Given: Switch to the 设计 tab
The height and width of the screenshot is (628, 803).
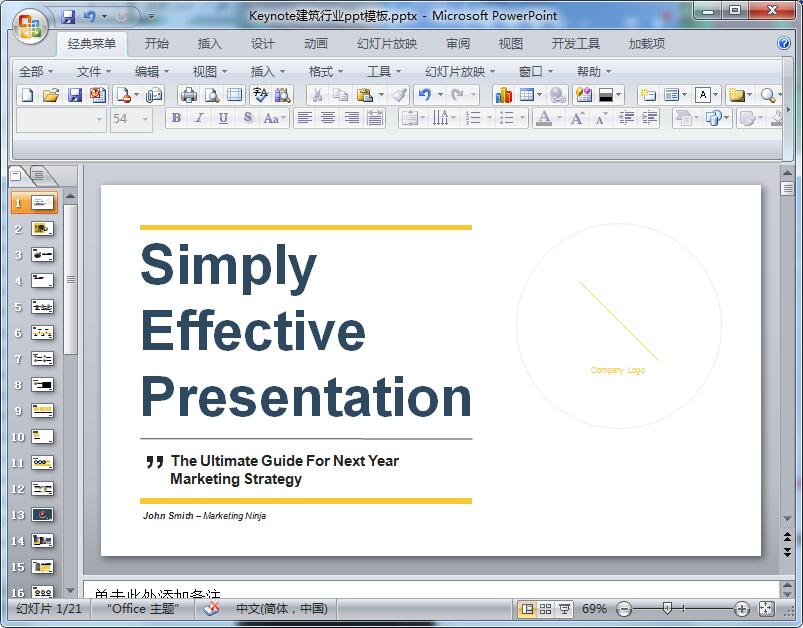Looking at the screenshot, I should pyautogui.click(x=263, y=44).
